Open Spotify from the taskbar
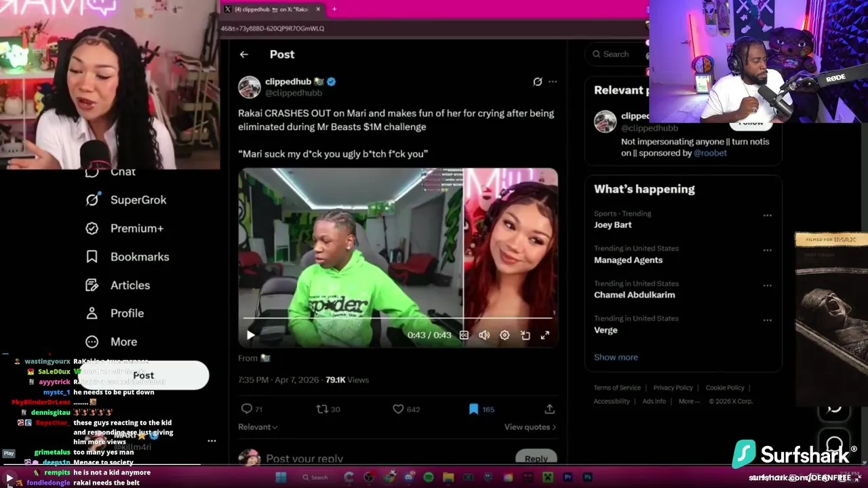The image size is (868, 488). point(429,477)
